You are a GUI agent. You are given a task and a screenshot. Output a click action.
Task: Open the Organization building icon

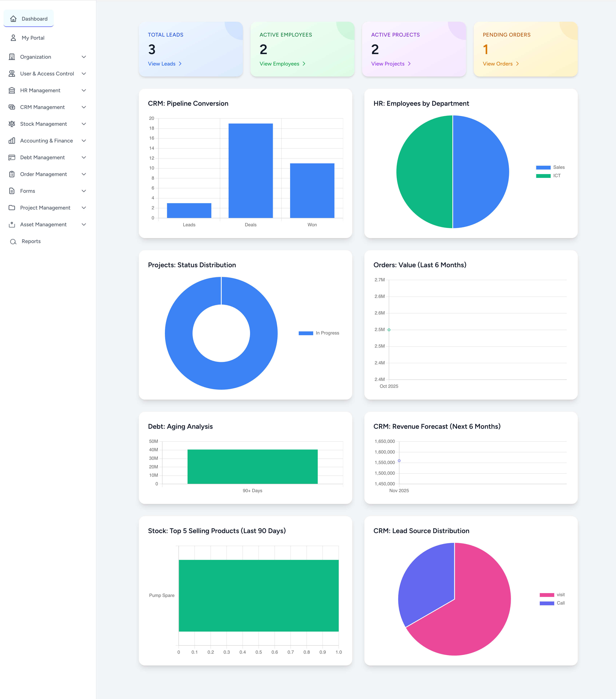click(11, 57)
